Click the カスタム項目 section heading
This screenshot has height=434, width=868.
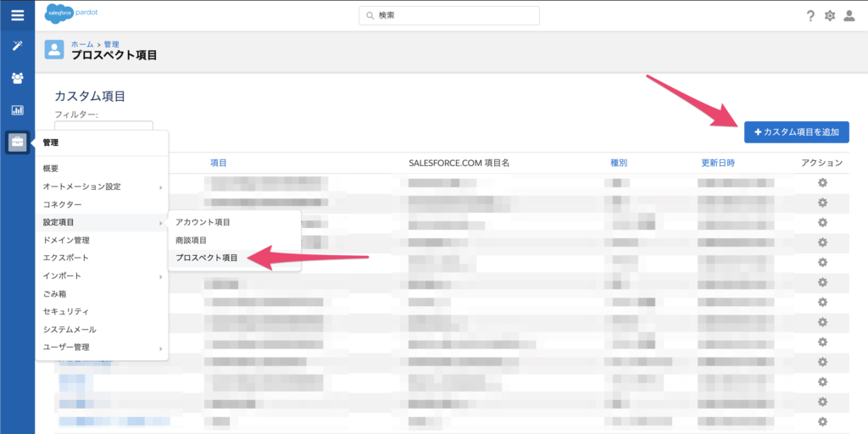(90, 97)
